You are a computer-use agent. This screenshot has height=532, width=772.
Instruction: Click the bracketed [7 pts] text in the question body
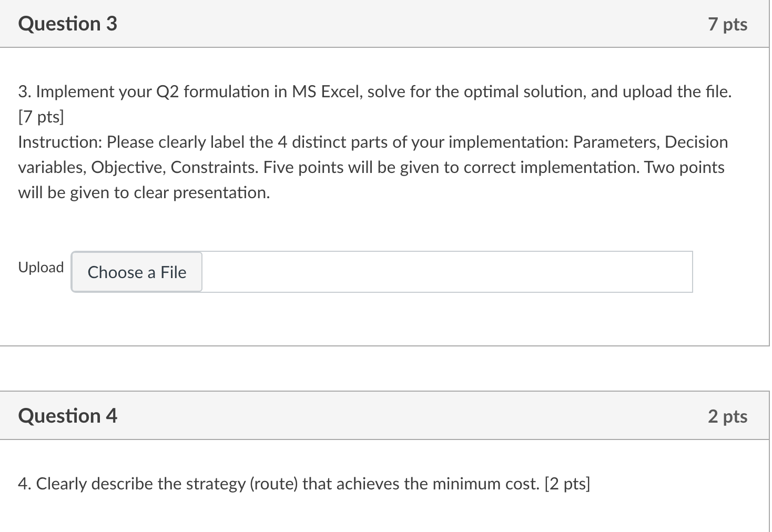[41, 117]
